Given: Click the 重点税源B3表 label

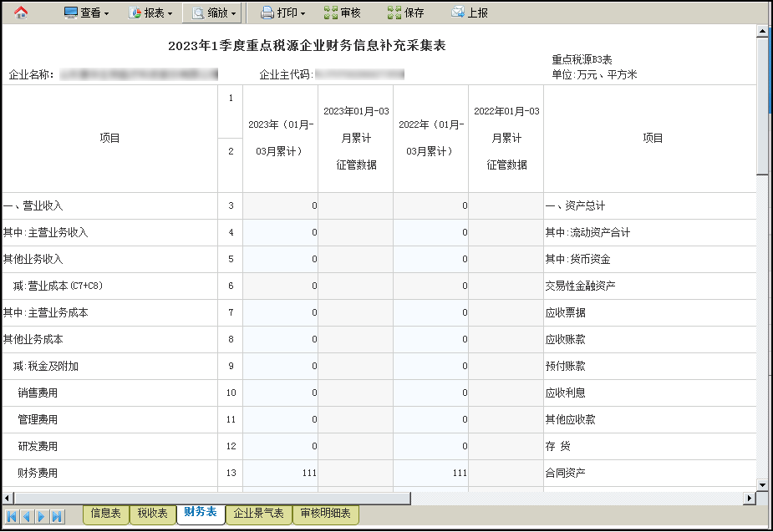Looking at the screenshot, I should [x=582, y=60].
